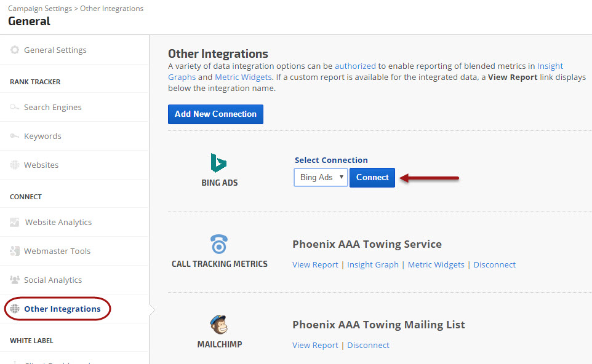The height and width of the screenshot is (364, 592).
Task: Click the Webmaster Tools puzzle icon
Action: pyautogui.click(x=15, y=251)
